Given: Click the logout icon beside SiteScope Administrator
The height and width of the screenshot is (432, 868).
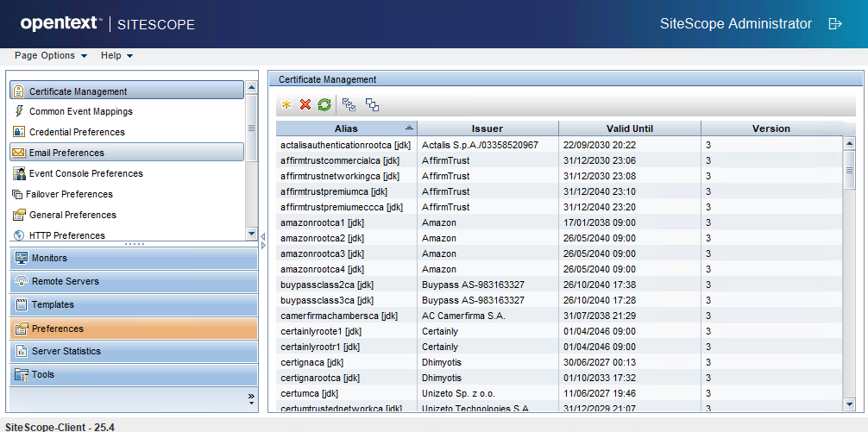Looking at the screenshot, I should point(835,24).
